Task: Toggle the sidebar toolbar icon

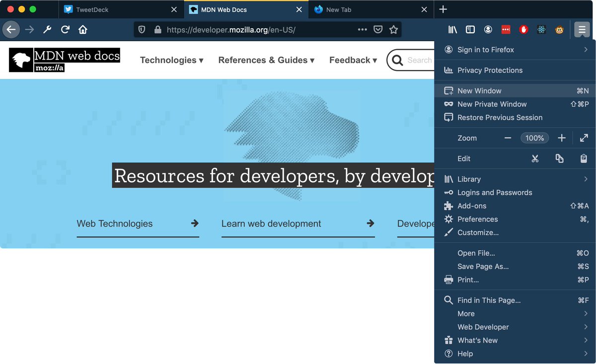Action: pos(470,30)
